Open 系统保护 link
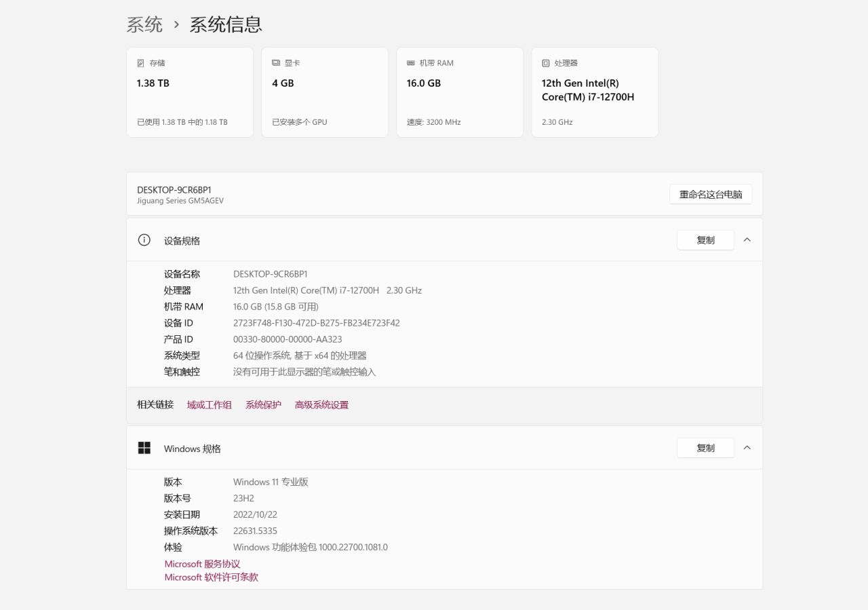The image size is (868, 610). (263, 405)
